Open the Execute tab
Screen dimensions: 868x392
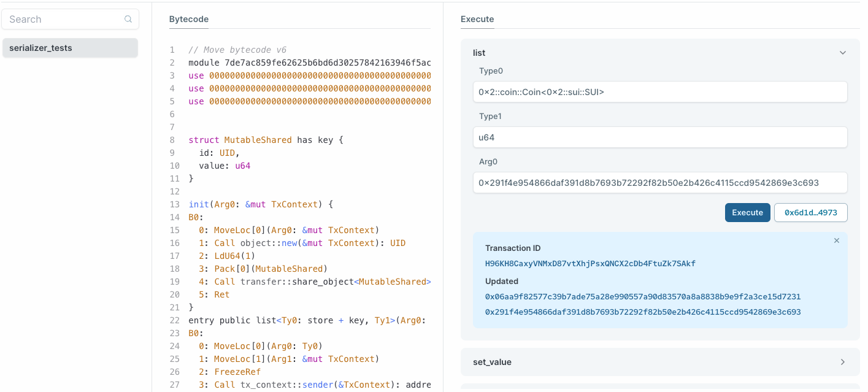click(477, 19)
